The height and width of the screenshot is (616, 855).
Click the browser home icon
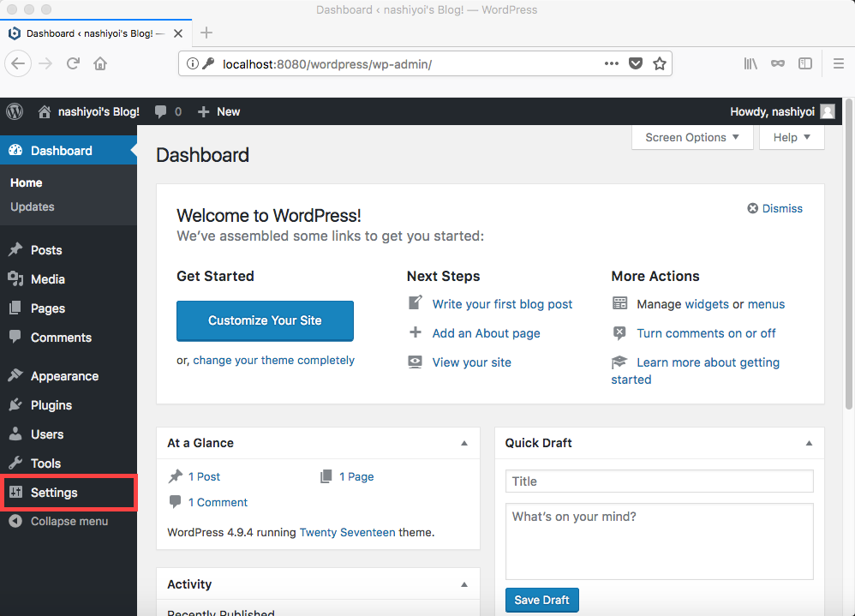(100, 63)
